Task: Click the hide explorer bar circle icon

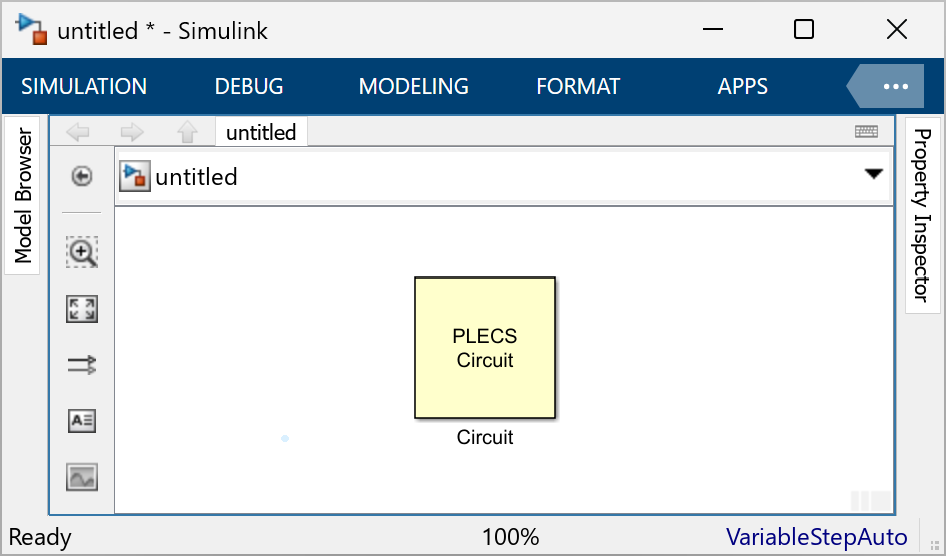Action: click(x=82, y=177)
